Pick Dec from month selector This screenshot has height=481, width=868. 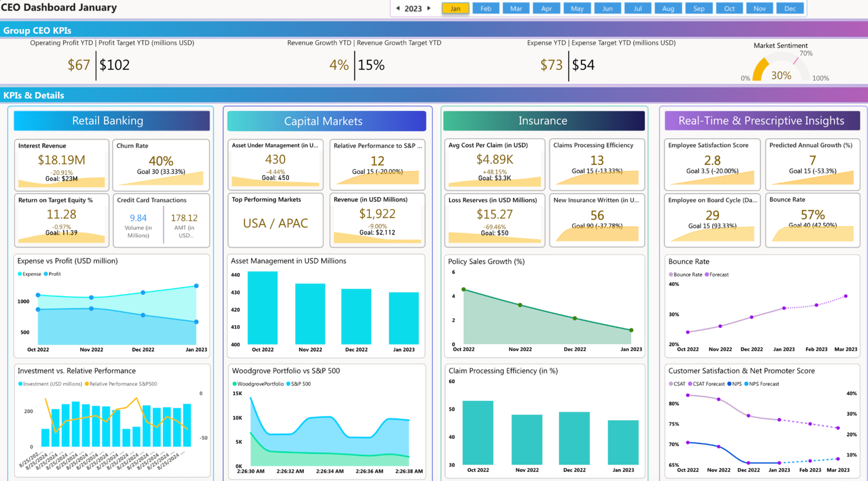[x=790, y=8]
